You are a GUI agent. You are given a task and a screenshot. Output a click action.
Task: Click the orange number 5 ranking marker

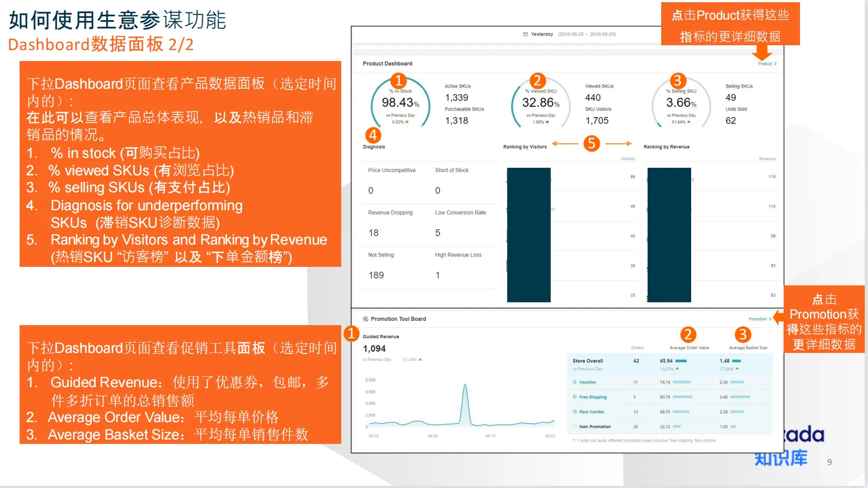[592, 143]
